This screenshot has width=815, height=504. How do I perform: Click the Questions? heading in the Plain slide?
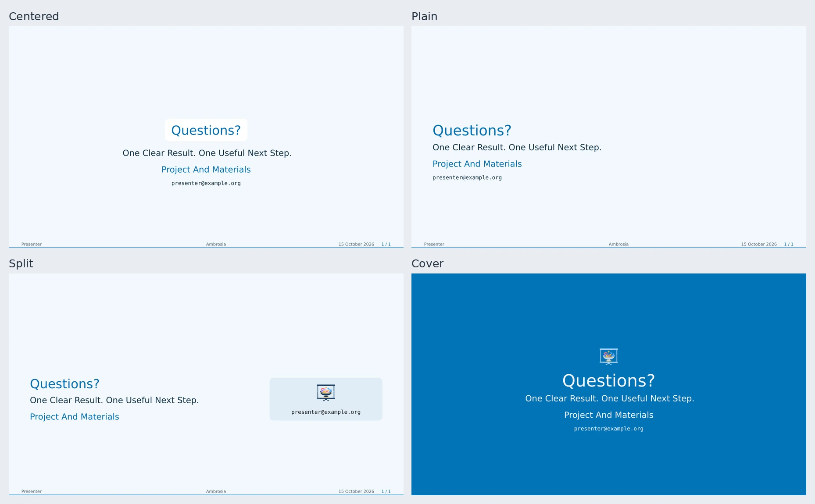click(x=472, y=131)
